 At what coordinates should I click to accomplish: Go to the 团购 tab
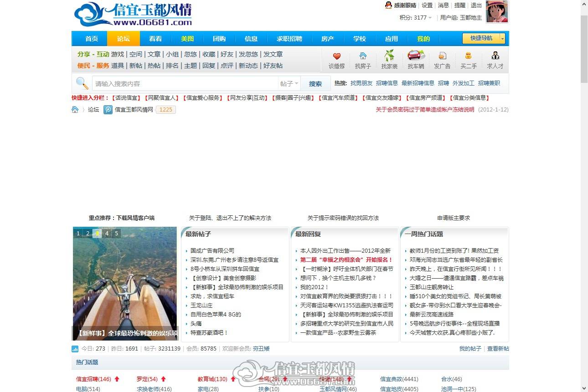pyautogui.click(x=219, y=39)
